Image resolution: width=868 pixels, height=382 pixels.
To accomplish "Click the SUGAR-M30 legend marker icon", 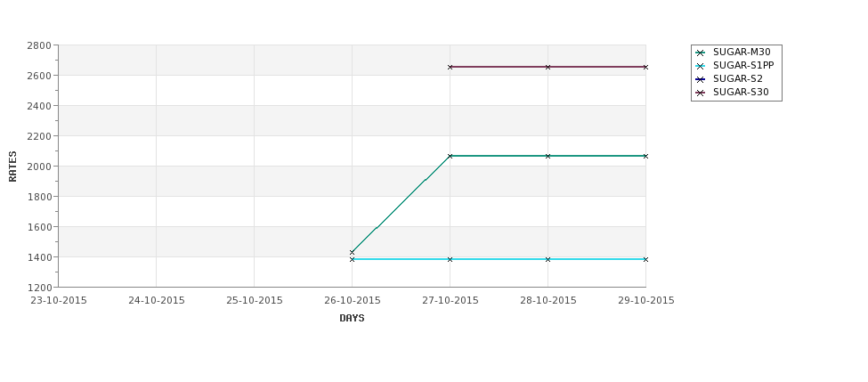I will (701, 53).
